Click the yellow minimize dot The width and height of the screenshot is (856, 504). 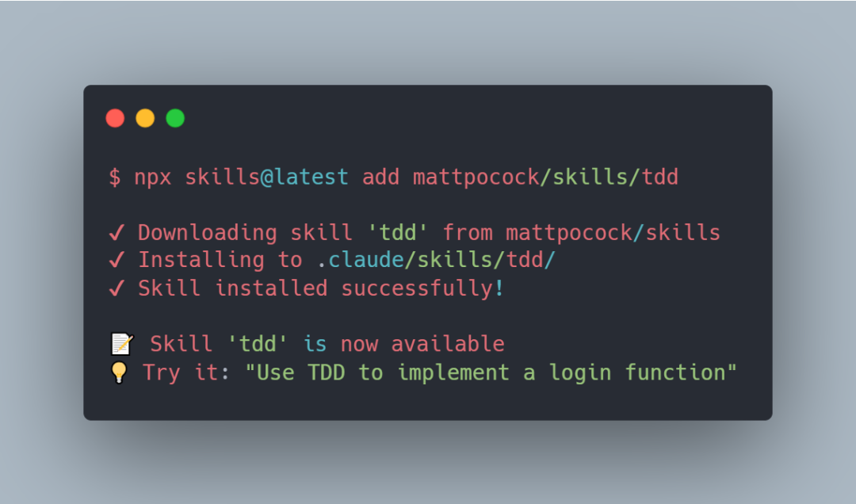coord(145,118)
